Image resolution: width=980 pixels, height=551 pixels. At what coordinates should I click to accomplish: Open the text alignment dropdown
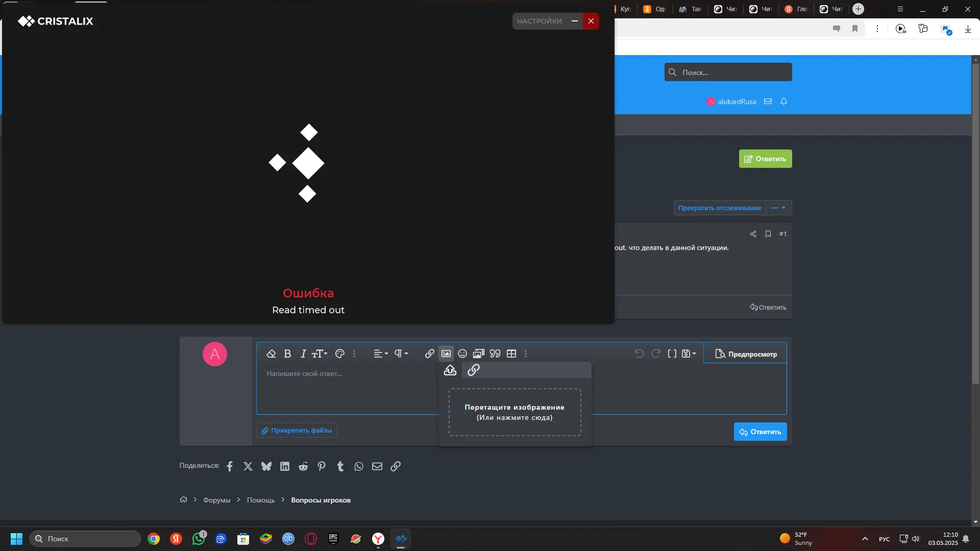tap(381, 354)
